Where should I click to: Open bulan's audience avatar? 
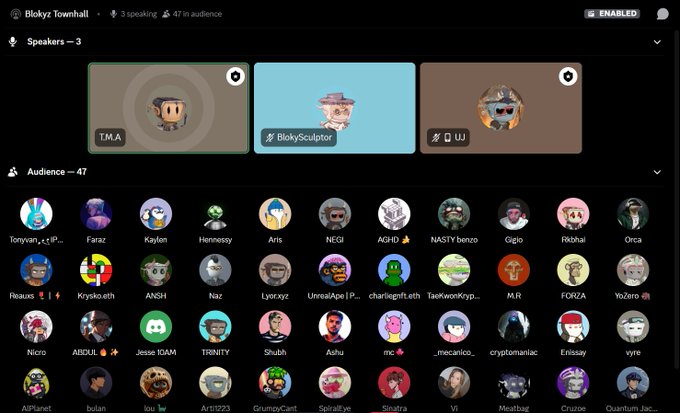click(x=96, y=383)
